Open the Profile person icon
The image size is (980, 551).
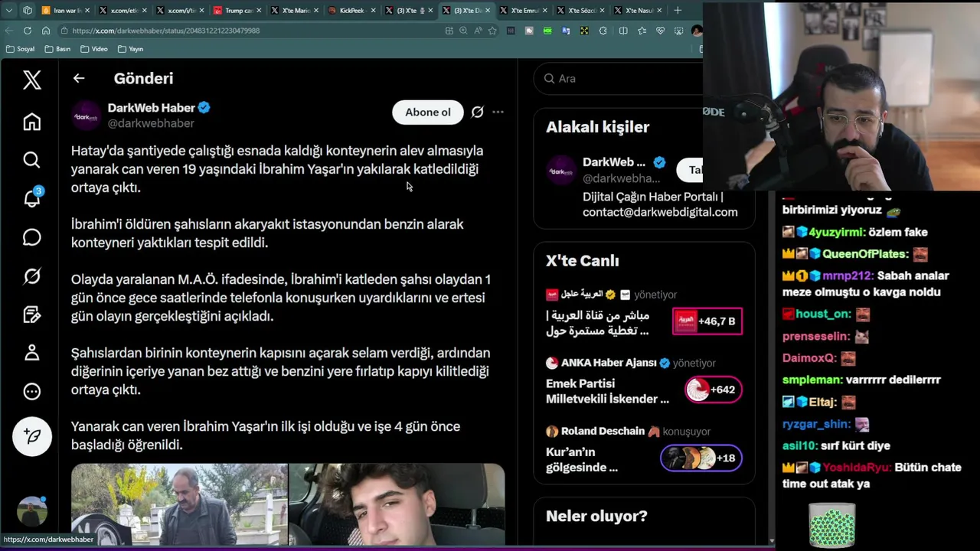tap(31, 353)
